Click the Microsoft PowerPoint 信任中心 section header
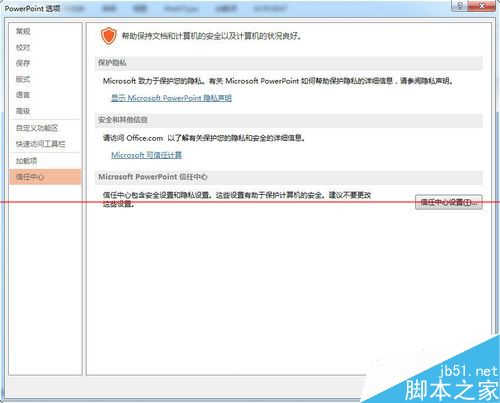500x403 pixels. (x=288, y=177)
